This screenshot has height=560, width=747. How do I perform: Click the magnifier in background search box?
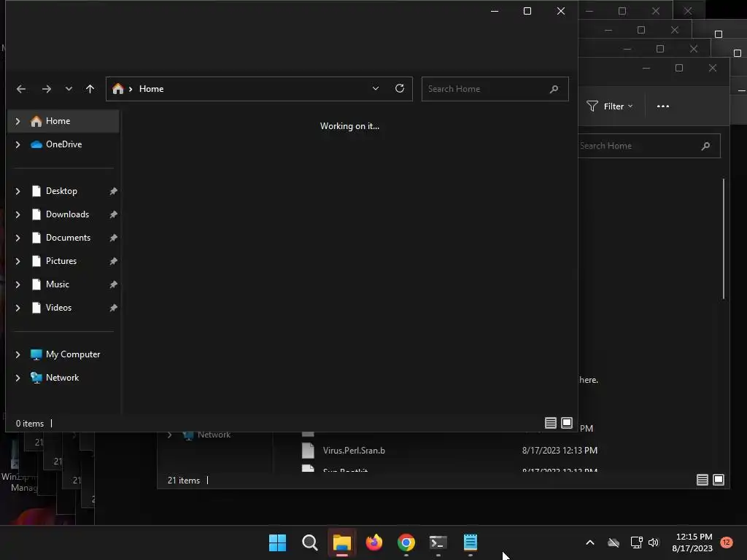705,146
